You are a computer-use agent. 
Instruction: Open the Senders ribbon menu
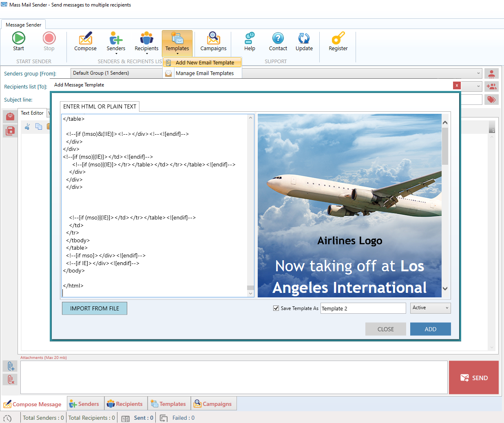[x=116, y=42]
